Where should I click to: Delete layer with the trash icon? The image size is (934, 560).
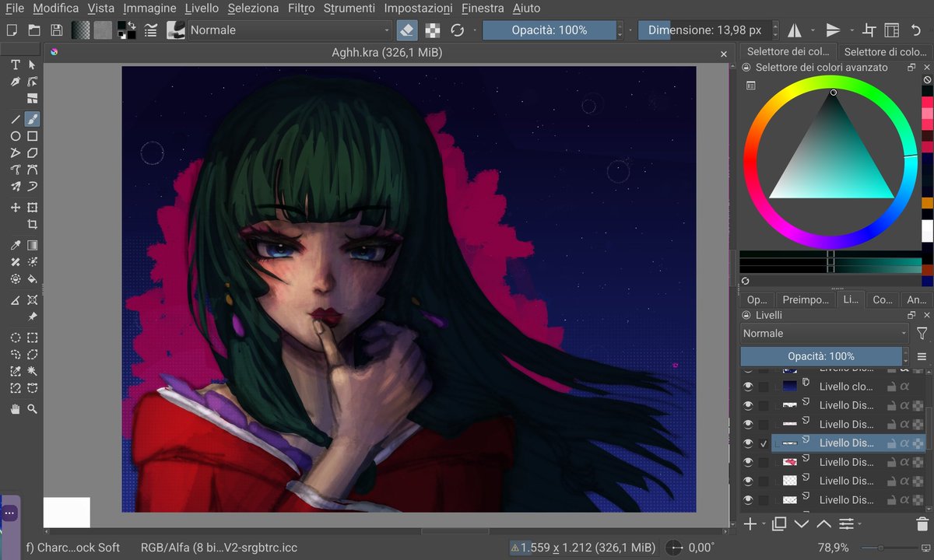tap(922, 524)
